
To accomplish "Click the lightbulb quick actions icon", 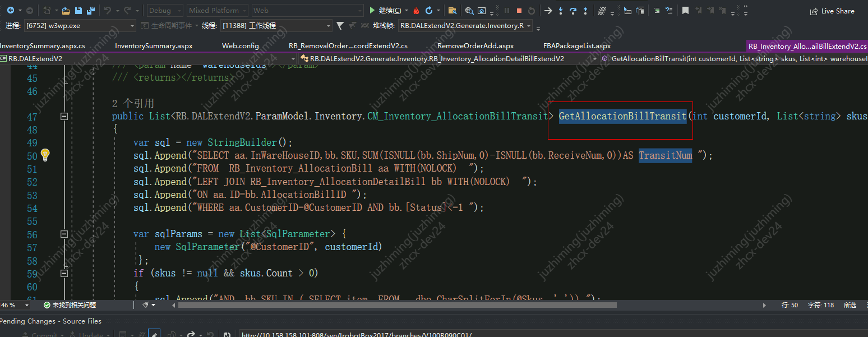I will (x=46, y=155).
